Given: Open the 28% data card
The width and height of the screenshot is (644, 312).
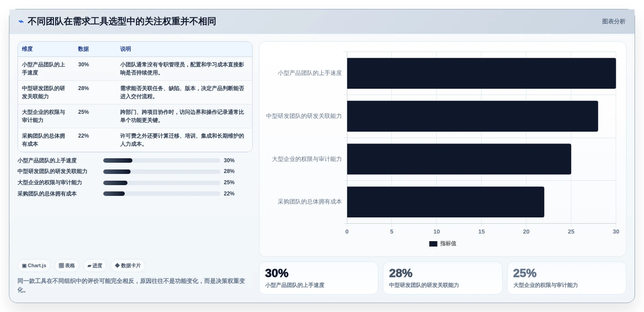Looking at the screenshot, I should (442, 278).
